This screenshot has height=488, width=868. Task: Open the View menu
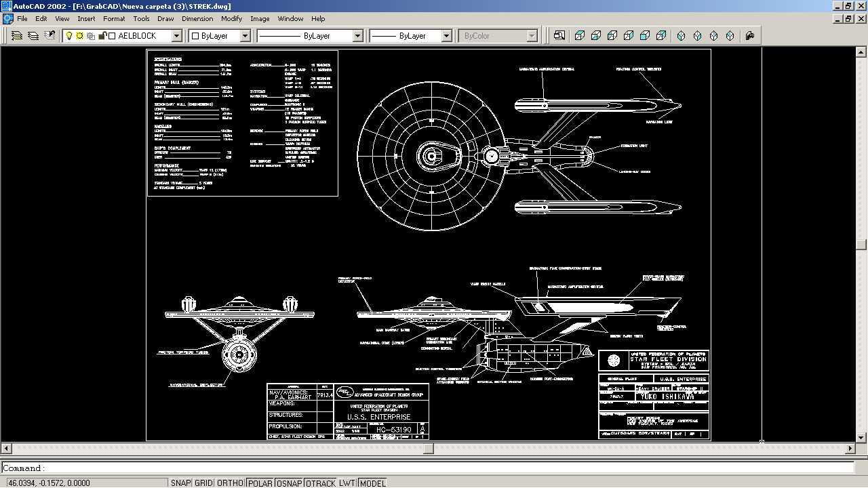(x=62, y=19)
